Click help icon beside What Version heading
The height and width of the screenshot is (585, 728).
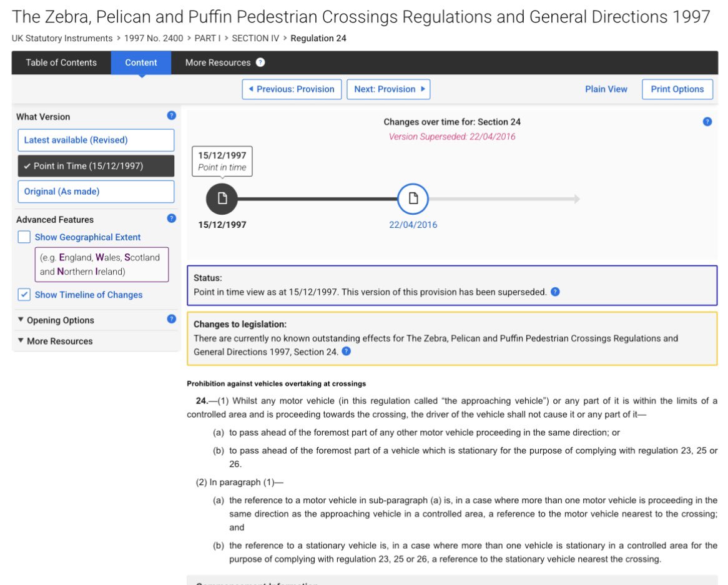pos(171,116)
